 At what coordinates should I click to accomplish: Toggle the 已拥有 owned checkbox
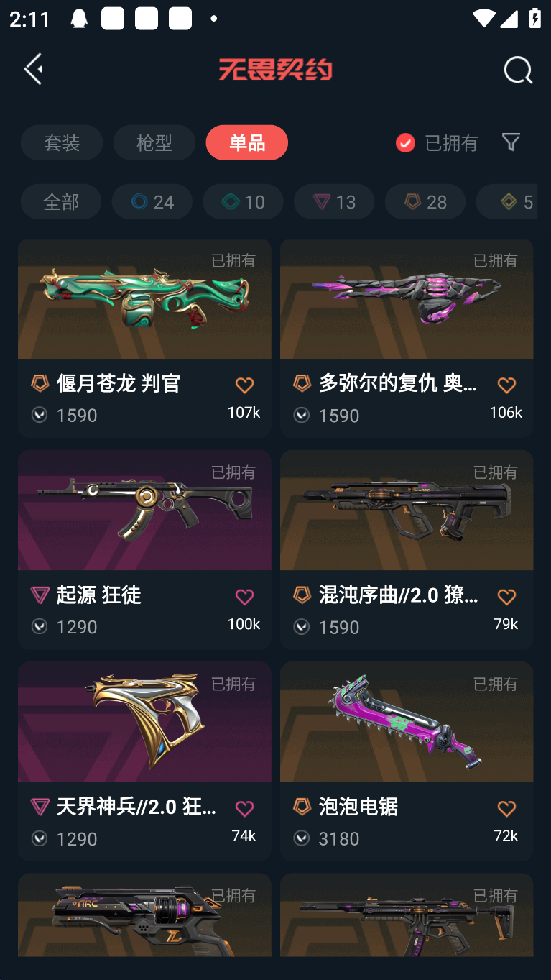coord(405,142)
